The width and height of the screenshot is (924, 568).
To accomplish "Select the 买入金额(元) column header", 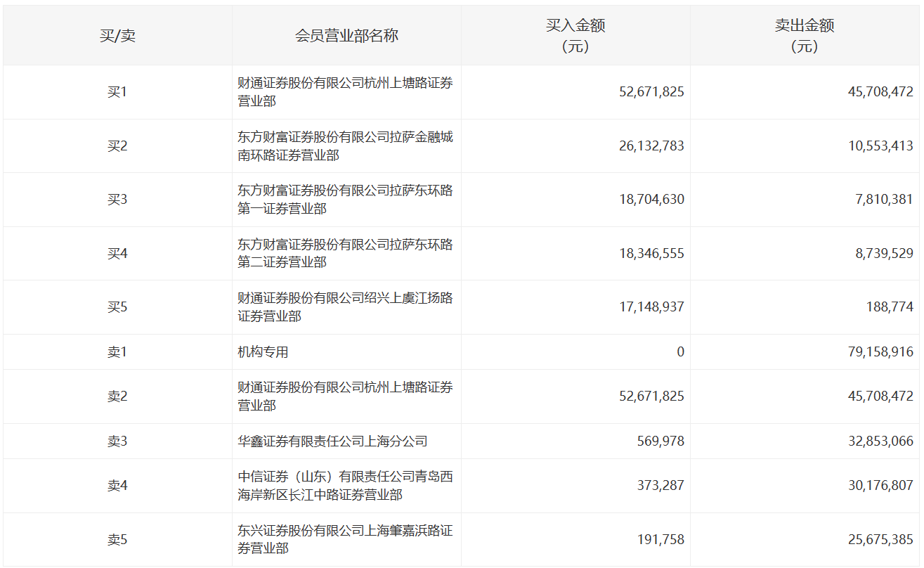I will coord(575,36).
